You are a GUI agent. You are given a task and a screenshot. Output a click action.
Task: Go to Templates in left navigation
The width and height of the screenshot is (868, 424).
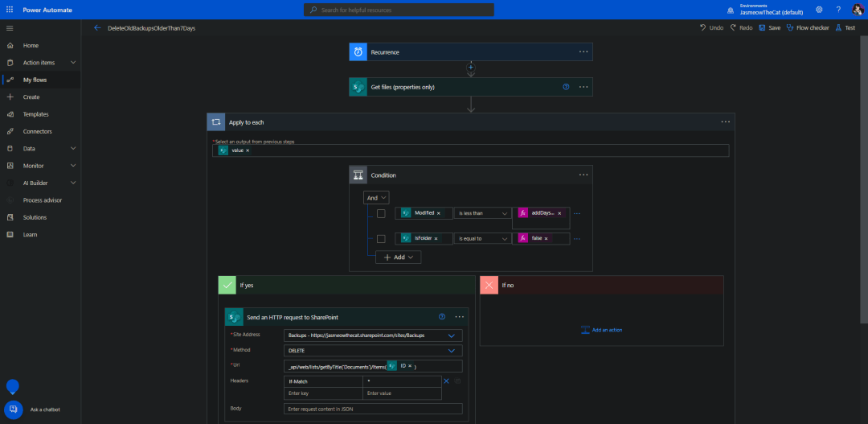(x=35, y=114)
